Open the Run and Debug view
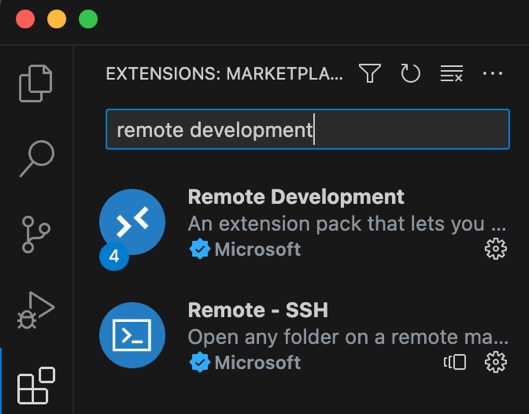 [36, 310]
